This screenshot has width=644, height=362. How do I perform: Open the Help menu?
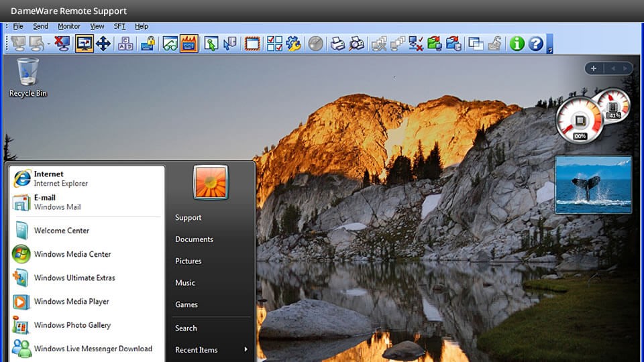[142, 26]
